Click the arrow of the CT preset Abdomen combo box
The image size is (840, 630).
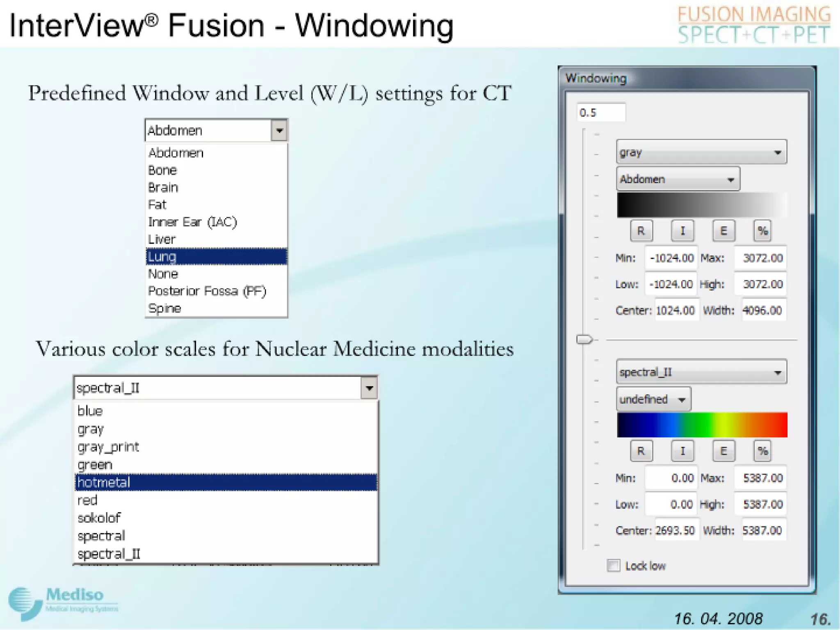(279, 130)
